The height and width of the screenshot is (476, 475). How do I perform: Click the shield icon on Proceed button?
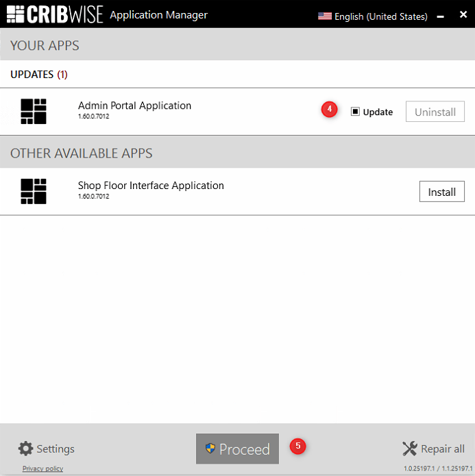pyautogui.click(x=210, y=449)
